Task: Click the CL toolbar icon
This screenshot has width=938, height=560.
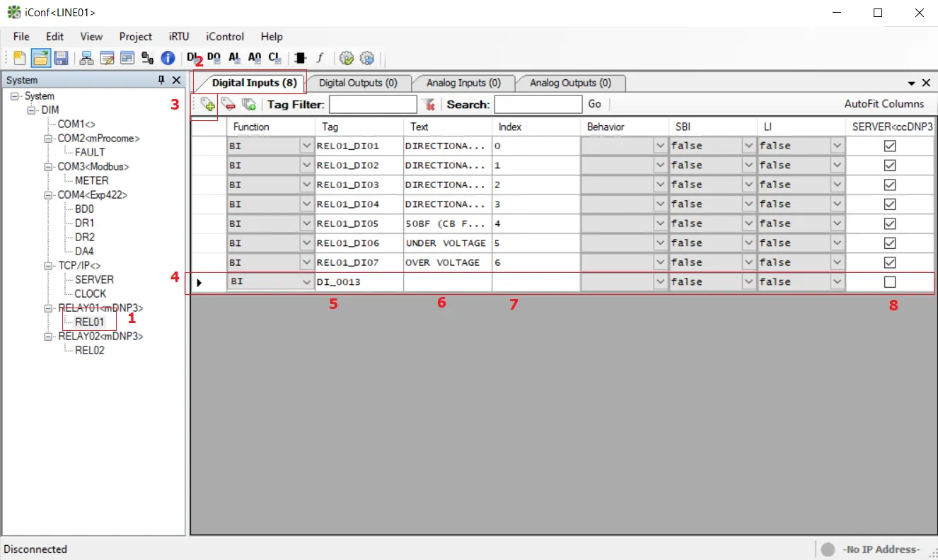Action: click(274, 58)
